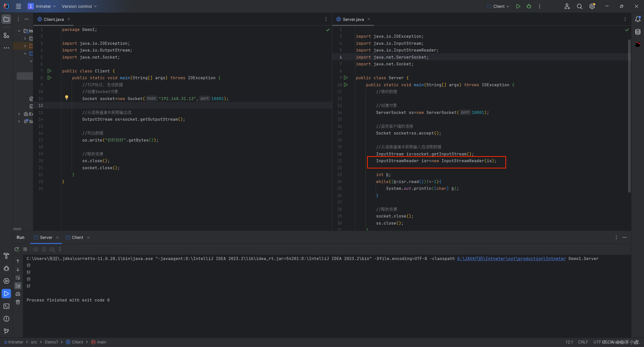Click the Project panel horizontal scrollbar thumb
Image resolution: width=644 pixels, height=347 pixels.
(17, 229)
